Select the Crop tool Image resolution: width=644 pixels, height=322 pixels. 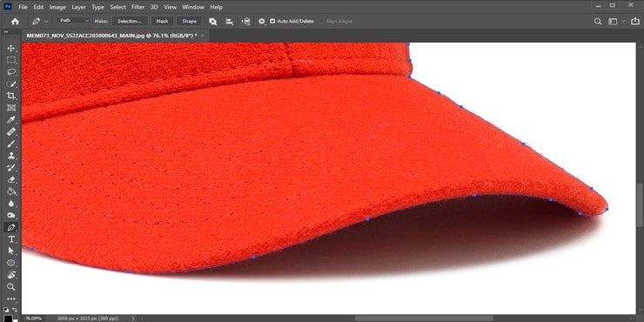(11, 96)
